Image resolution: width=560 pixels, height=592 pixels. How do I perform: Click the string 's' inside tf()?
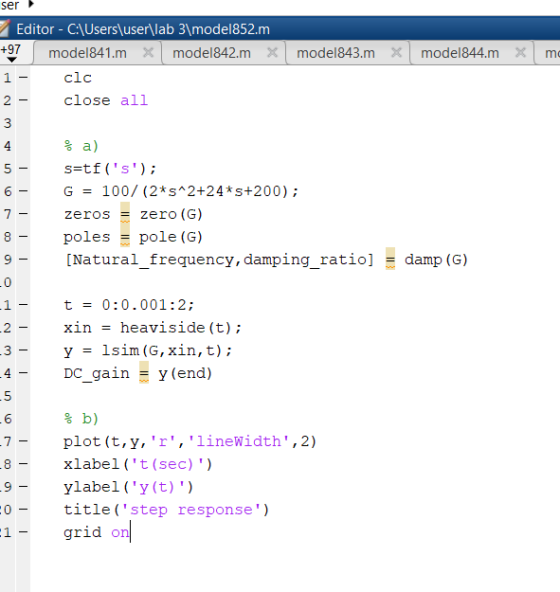tap(125, 169)
